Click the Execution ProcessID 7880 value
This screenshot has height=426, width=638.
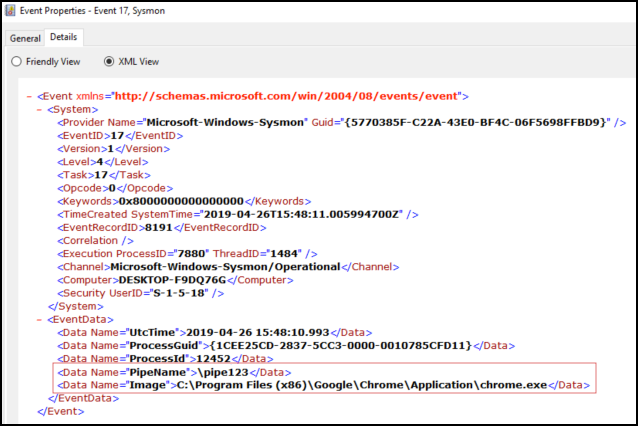[191, 253]
